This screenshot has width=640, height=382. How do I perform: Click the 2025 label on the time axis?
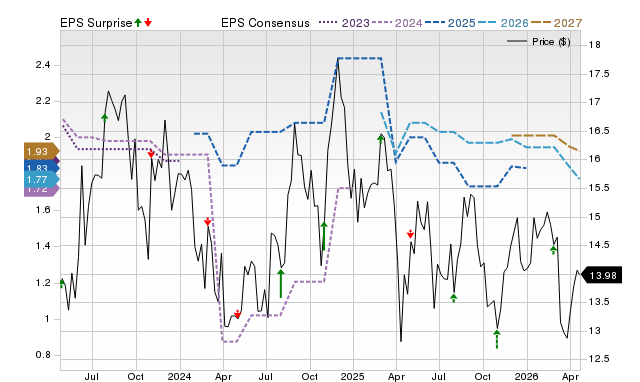tap(353, 376)
